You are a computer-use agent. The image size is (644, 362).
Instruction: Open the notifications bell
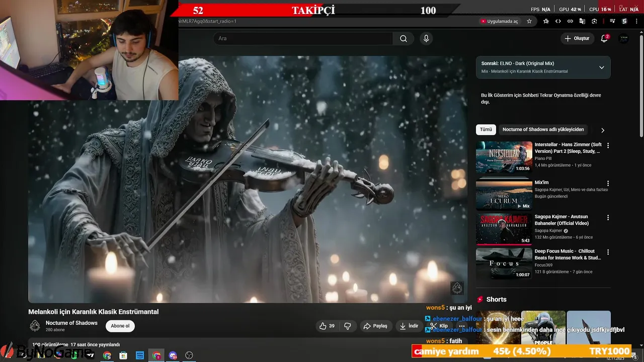(605, 39)
